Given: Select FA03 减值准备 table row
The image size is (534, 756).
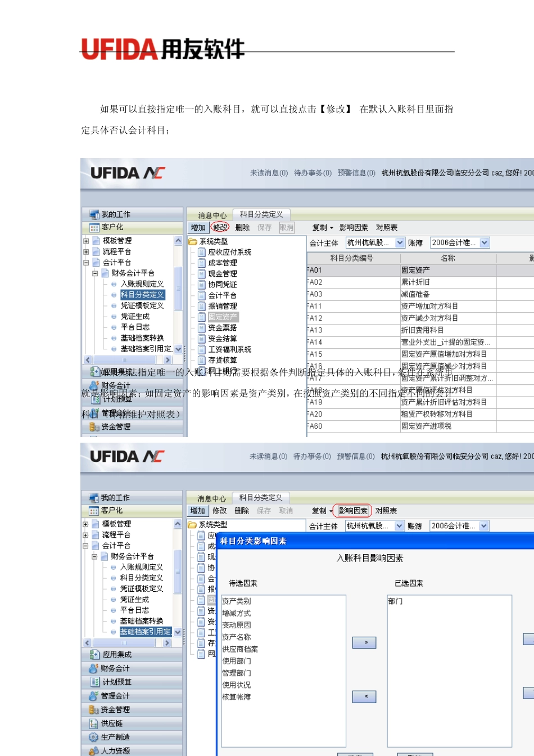Looking at the screenshot, I should pyautogui.click(x=420, y=294).
